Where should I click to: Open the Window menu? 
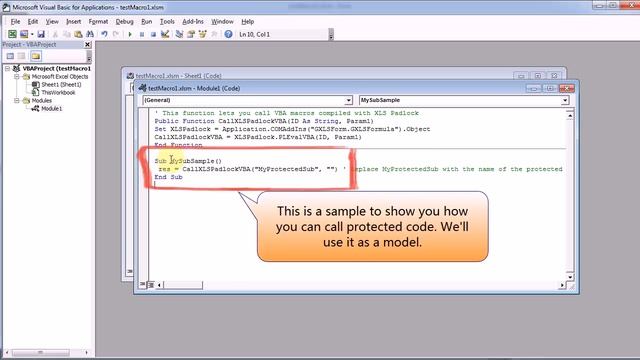(x=222, y=22)
